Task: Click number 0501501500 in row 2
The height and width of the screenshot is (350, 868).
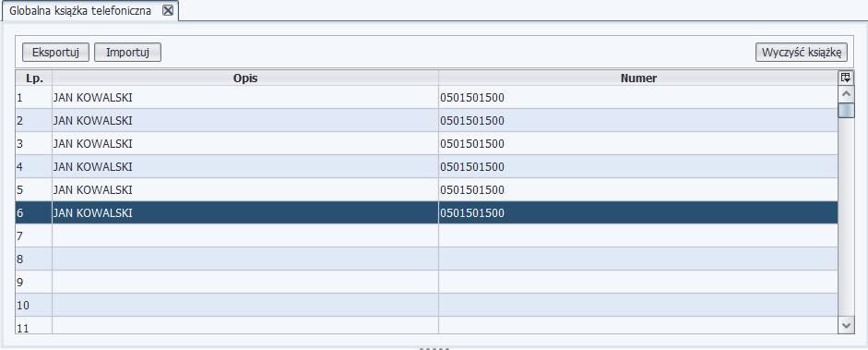Action: (473, 121)
